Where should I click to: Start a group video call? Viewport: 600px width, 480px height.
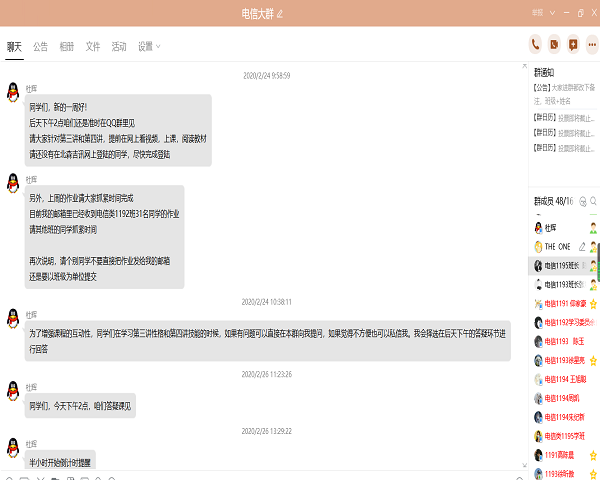click(554, 45)
